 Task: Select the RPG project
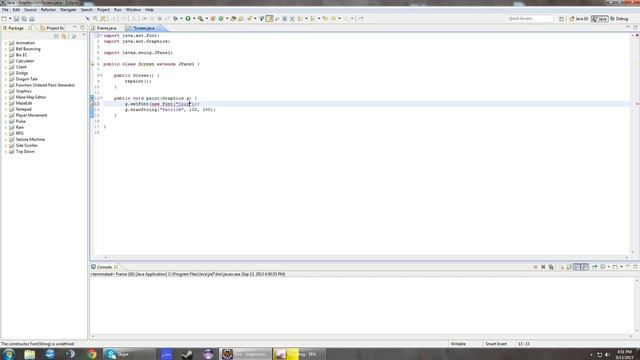(x=20, y=133)
